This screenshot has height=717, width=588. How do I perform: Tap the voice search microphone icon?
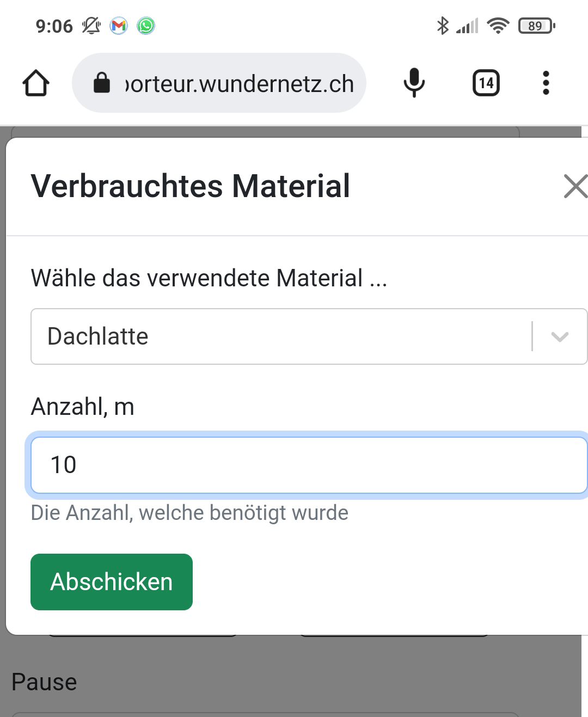[414, 83]
